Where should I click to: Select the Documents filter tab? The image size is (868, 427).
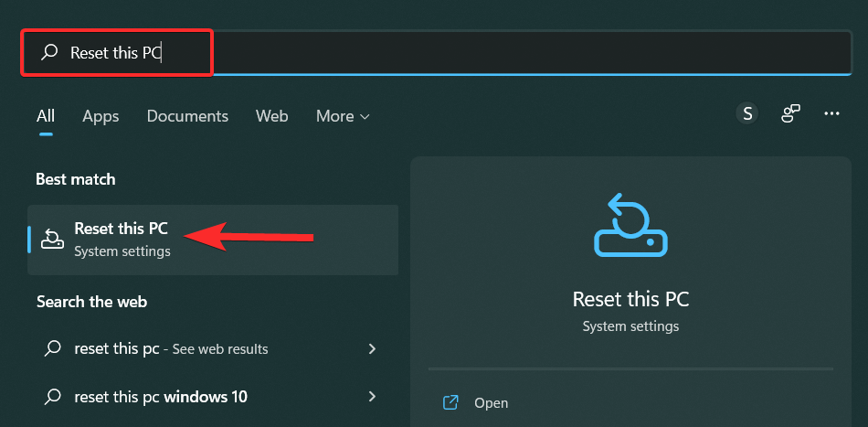pos(187,116)
